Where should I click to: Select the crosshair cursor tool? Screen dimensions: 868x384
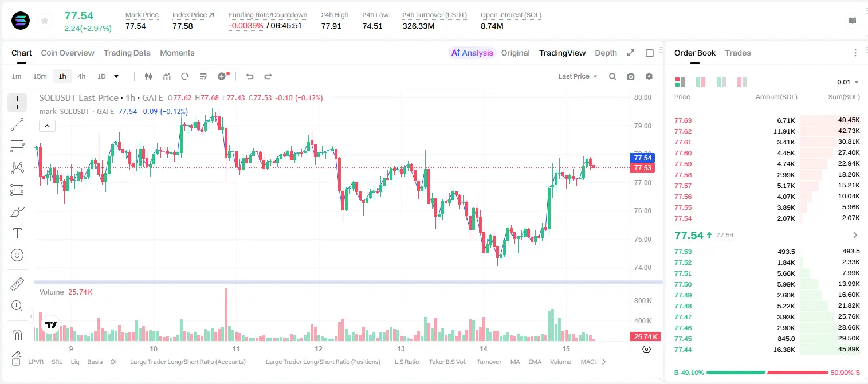(17, 103)
